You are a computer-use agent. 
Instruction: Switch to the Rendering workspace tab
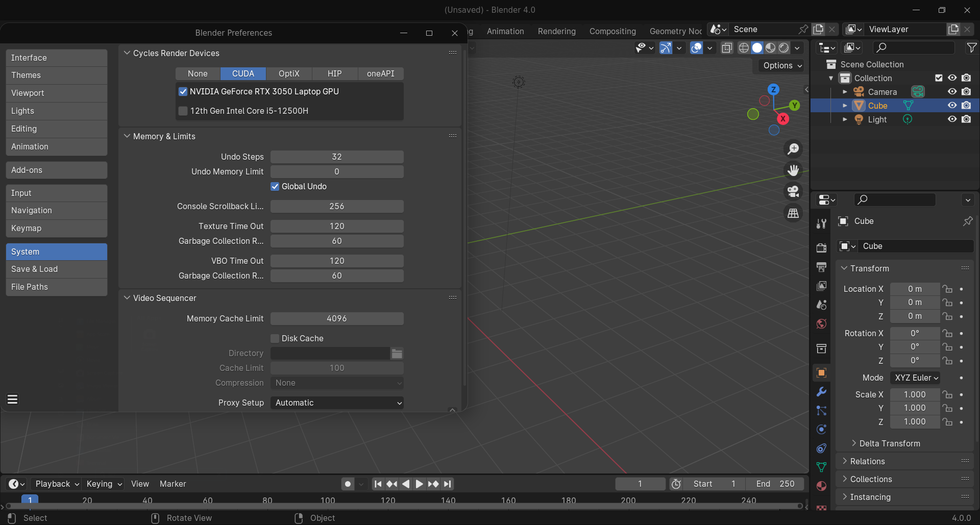556,31
